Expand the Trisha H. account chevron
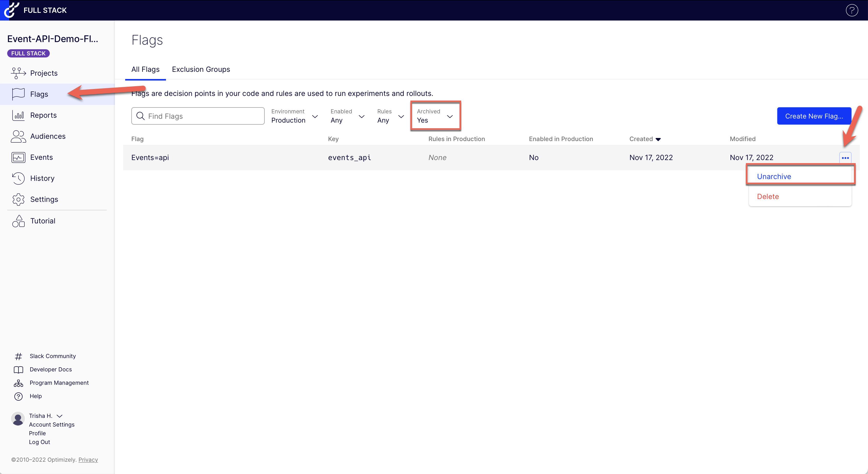This screenshot has width=868, height=474. [x=60, y=416]
